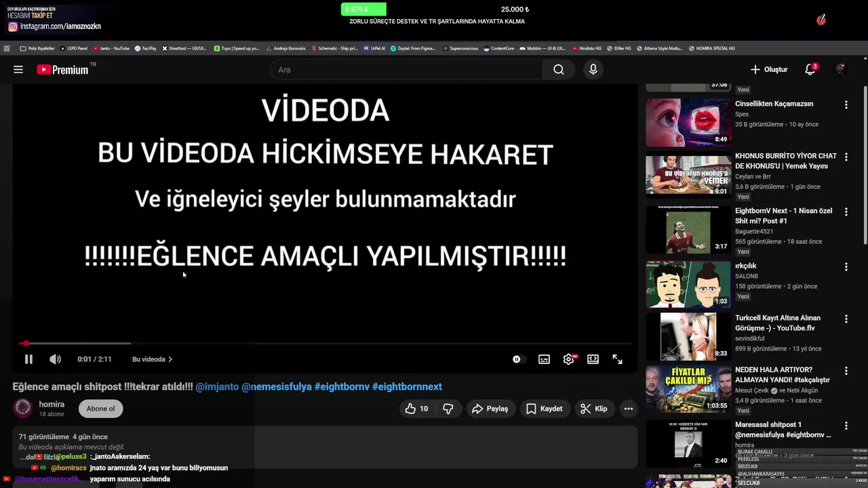Create a clip with Klip button

[593, 409]
